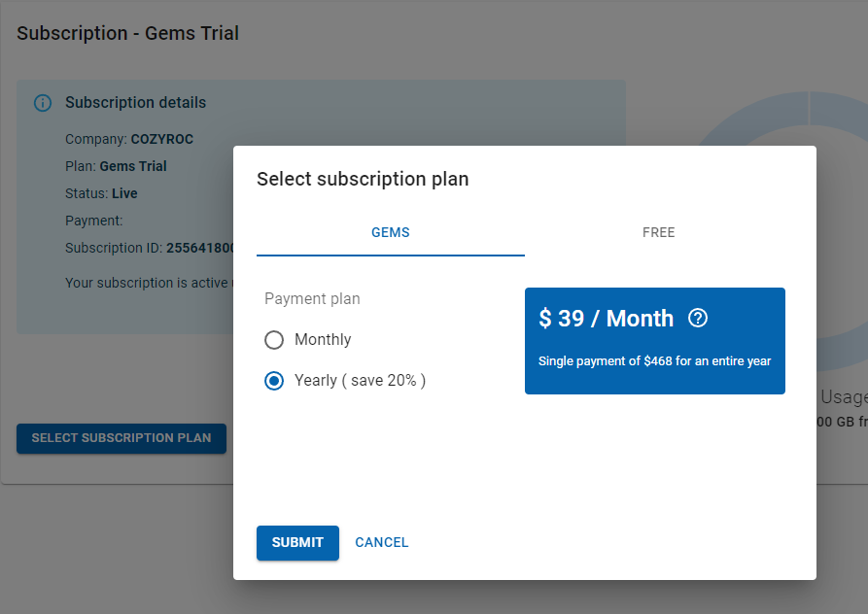Click the 'Single payment of $468' note
Viewport: 868px width, 614px height.
tap(654, 361)
